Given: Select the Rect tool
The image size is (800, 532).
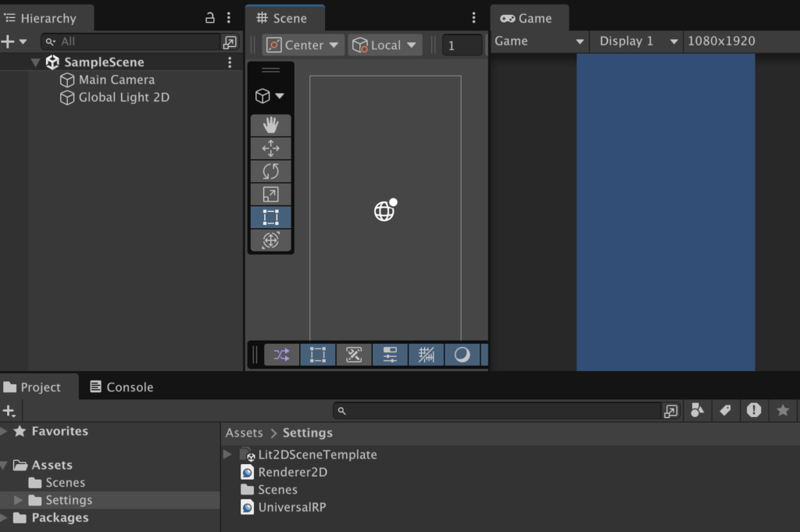Looking at the screenshot, I should point(270,217).
